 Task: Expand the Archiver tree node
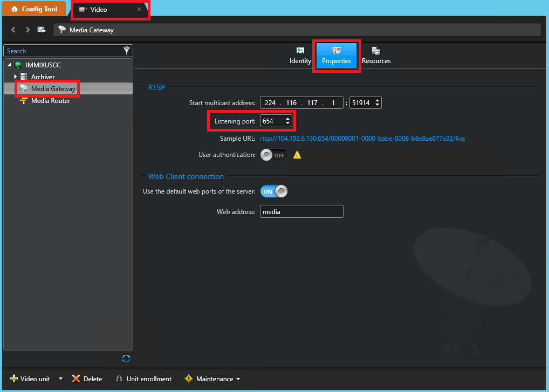pos(16,77)
